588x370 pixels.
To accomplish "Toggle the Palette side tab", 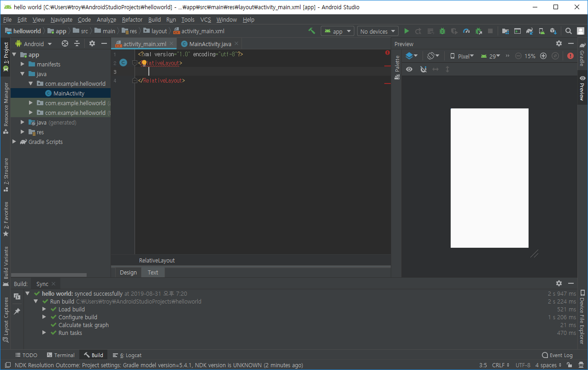I will tap(397, 68).
